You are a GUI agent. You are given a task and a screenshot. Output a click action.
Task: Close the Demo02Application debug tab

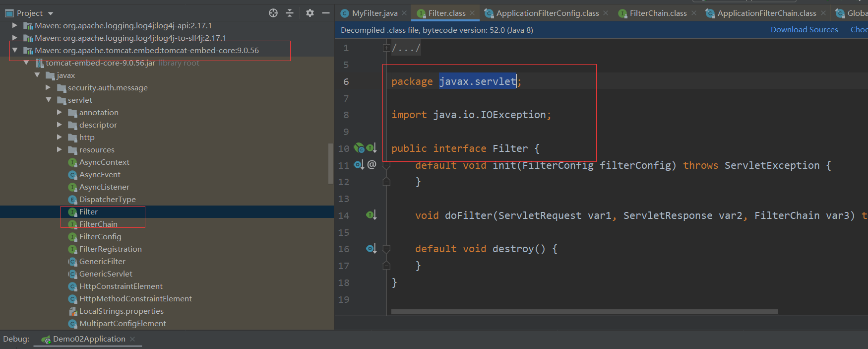[x=132, y=339]
